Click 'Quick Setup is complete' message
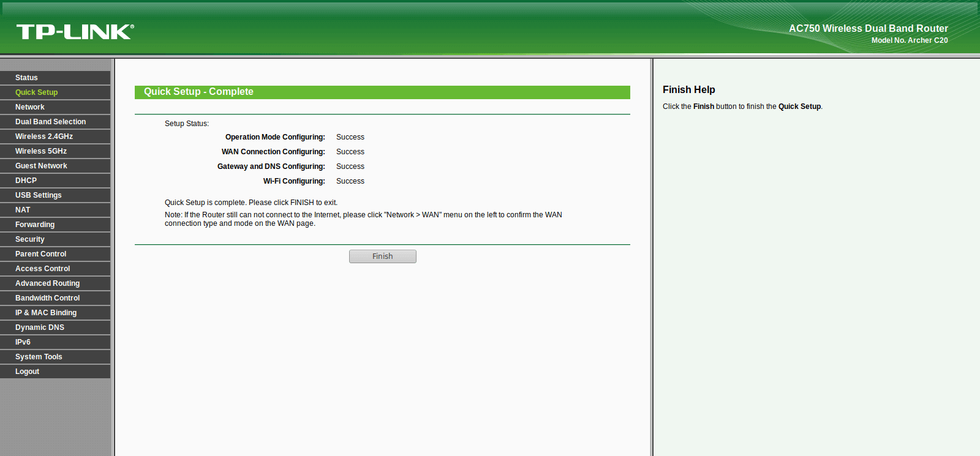 click(251, 203)
